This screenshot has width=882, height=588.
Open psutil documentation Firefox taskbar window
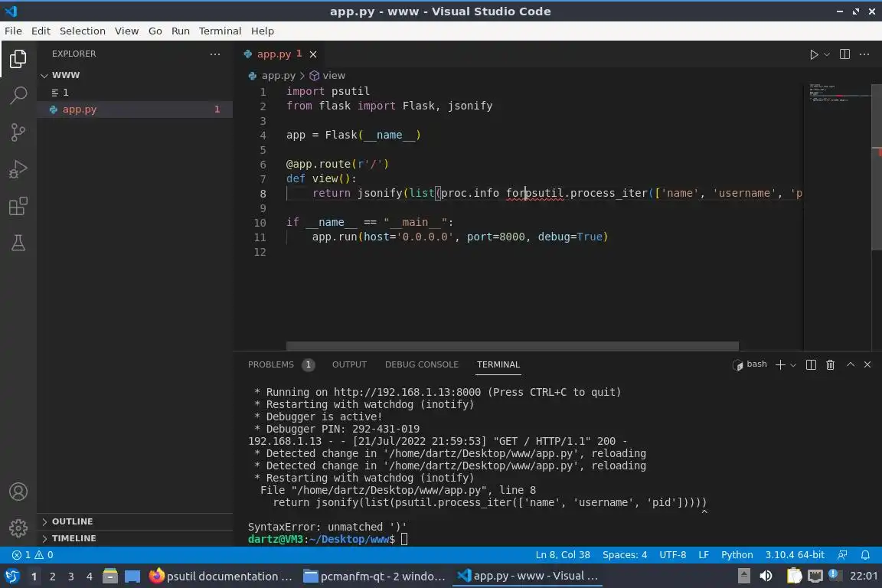(x=221, y=577)
